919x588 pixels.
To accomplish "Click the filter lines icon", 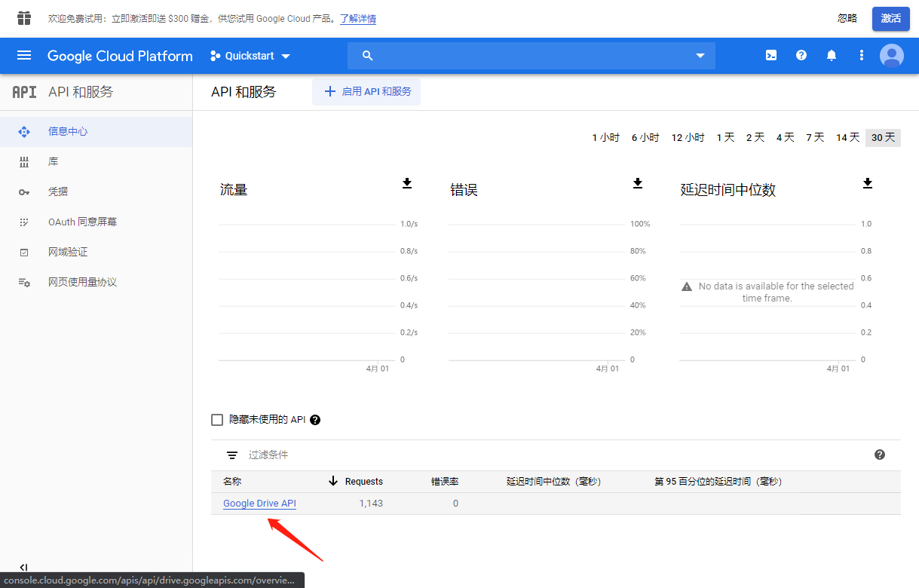I will 232,455.
